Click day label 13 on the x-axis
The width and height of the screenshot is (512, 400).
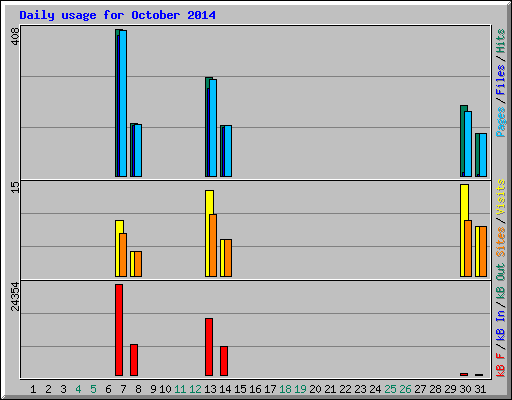click(x=210, y=389)
